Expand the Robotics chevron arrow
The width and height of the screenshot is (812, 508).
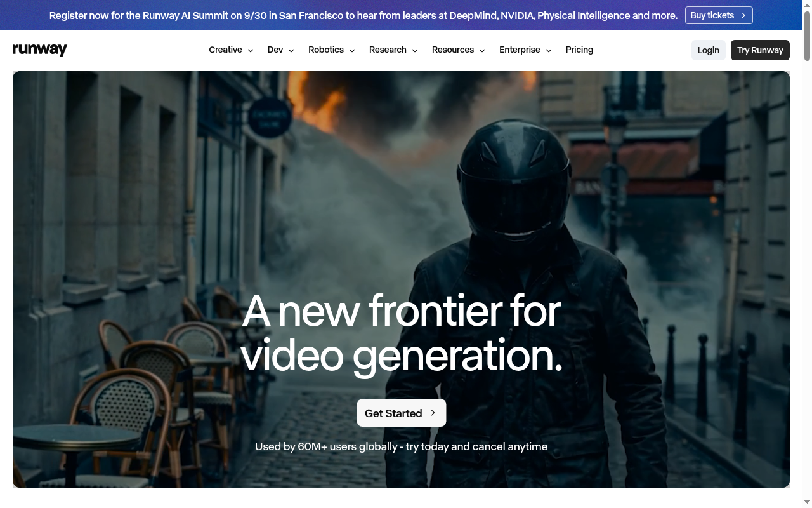(x=352, y=50)
